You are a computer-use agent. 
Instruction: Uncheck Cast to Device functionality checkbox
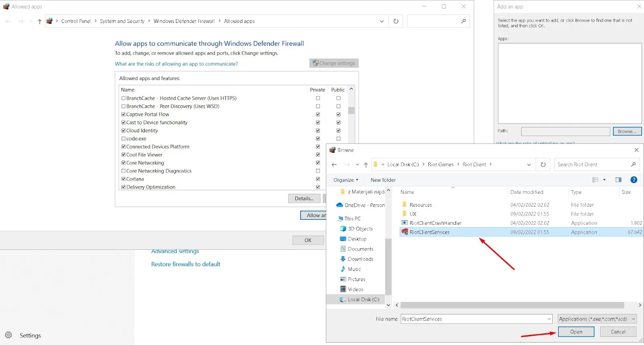coord(124,122)
